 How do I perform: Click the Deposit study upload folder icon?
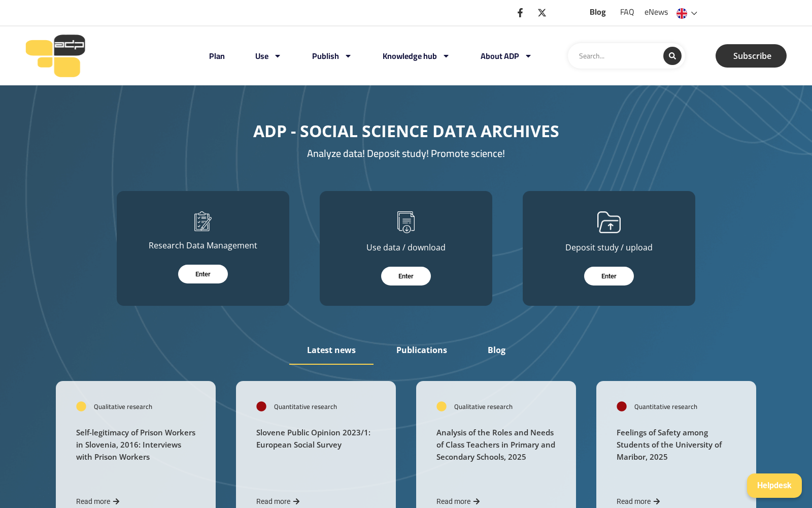click(x=609, y=222)
